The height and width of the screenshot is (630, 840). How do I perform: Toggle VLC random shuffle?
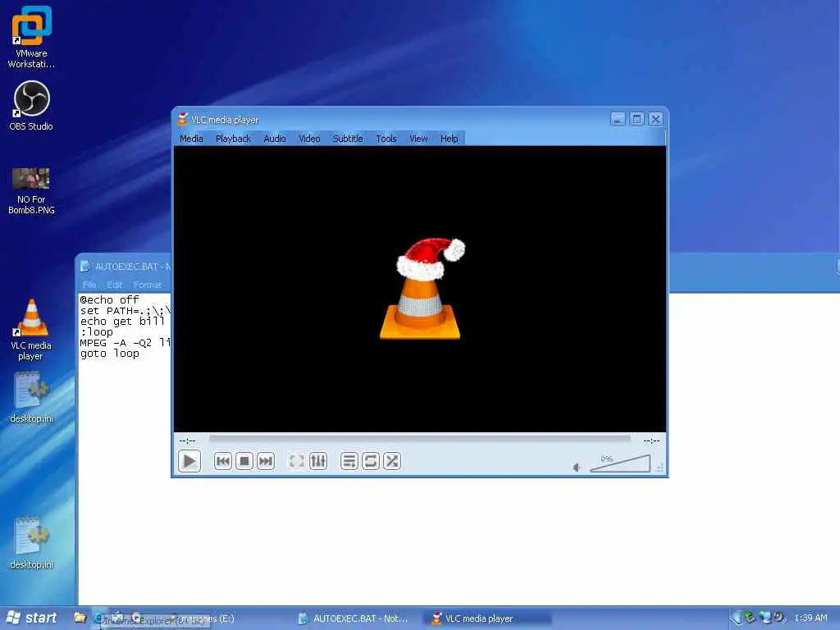[x=392, y=461]
